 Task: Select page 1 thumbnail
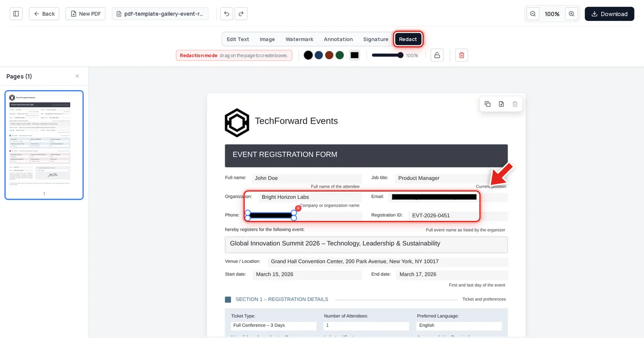point(44,145)
